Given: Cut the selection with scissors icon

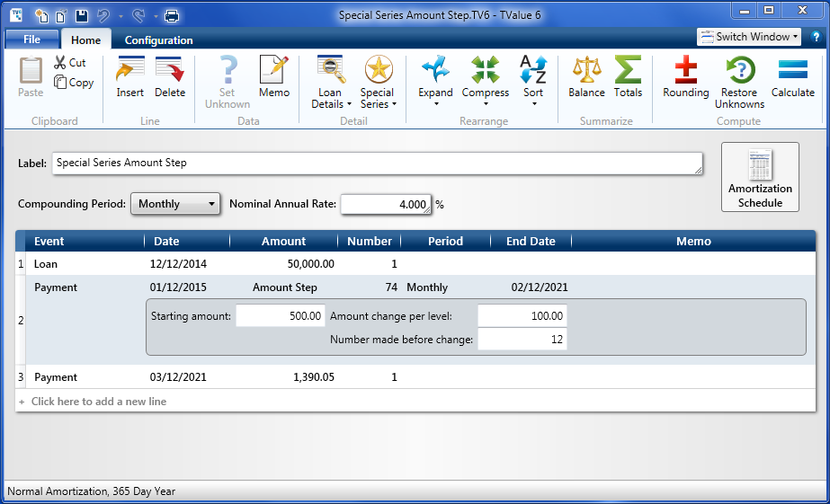Looking at the screenshot, I should pos(70,62).
